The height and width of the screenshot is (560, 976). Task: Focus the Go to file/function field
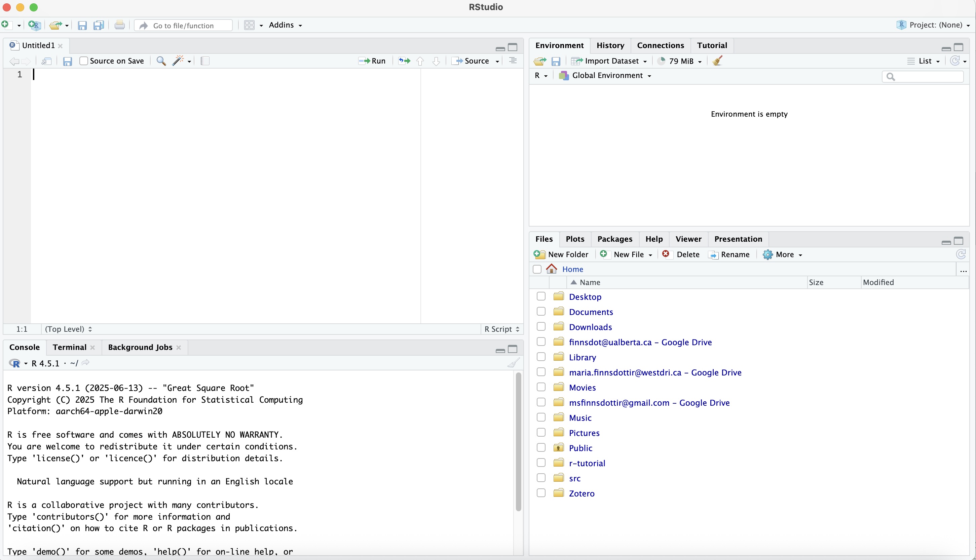tap(184, 26)
